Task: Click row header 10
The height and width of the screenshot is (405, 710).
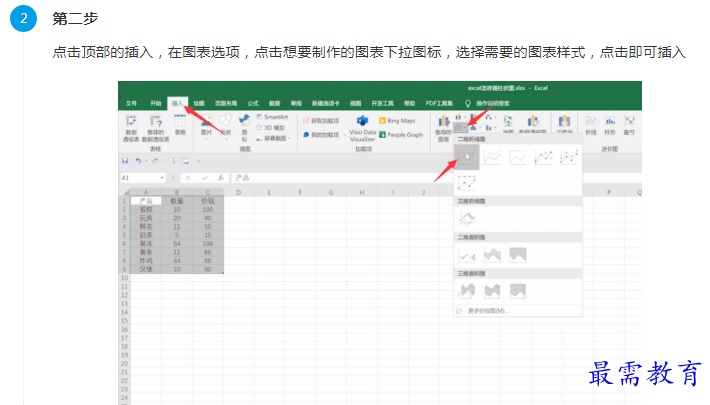Action: pos(125,278)
